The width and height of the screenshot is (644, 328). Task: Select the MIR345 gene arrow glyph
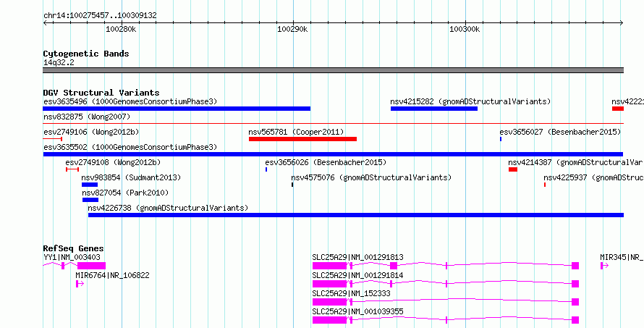[x=605, y=266]
